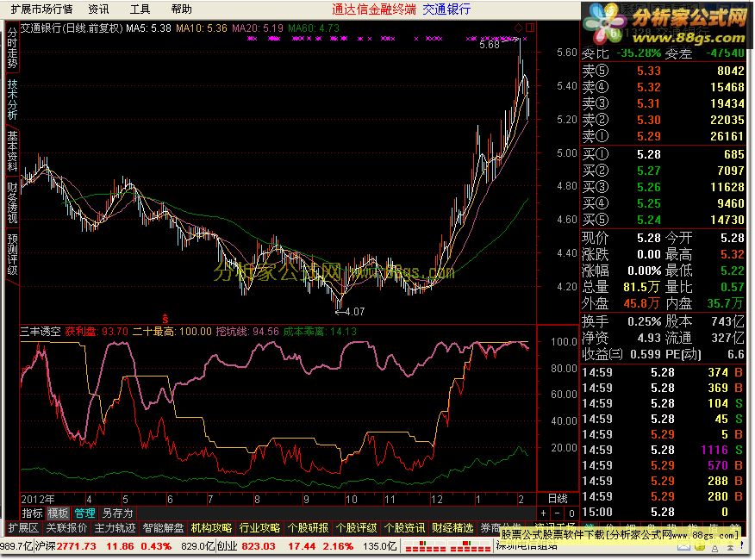
Task: Open the 机构攻略 bottom tab
Action: [211, 528]
